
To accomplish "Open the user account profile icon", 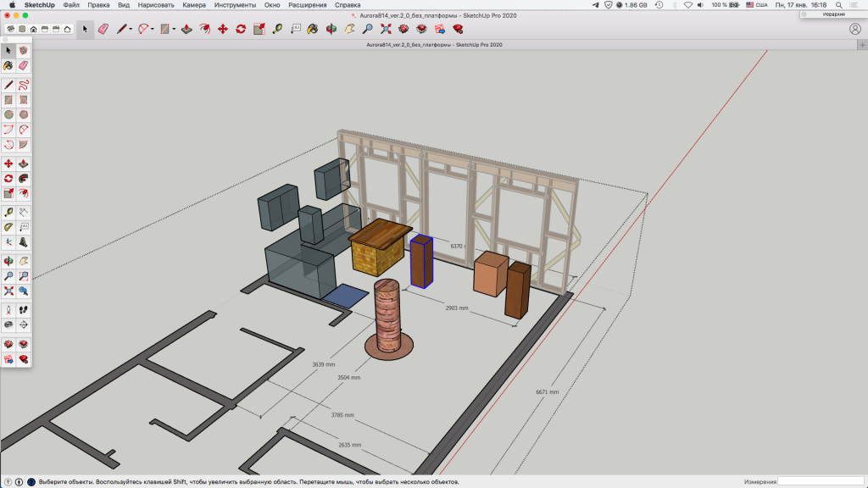I will tap(854, 29).
